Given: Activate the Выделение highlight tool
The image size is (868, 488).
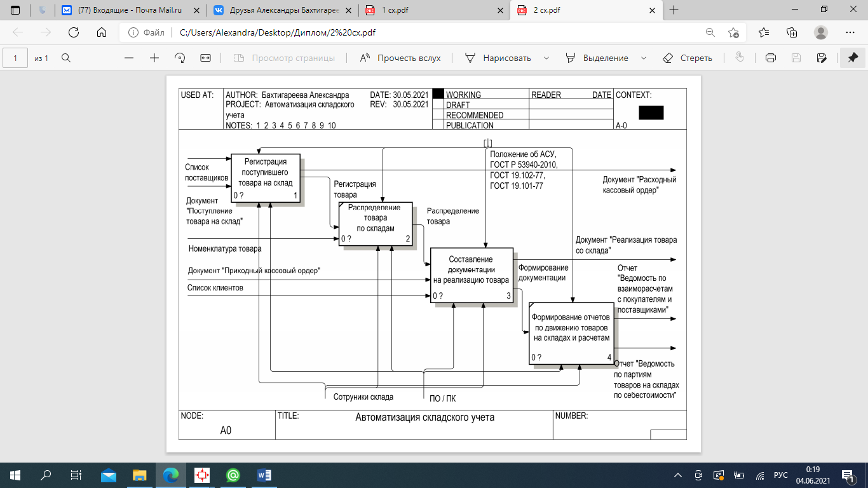Looking at the screenshot, I should point(597,58).
